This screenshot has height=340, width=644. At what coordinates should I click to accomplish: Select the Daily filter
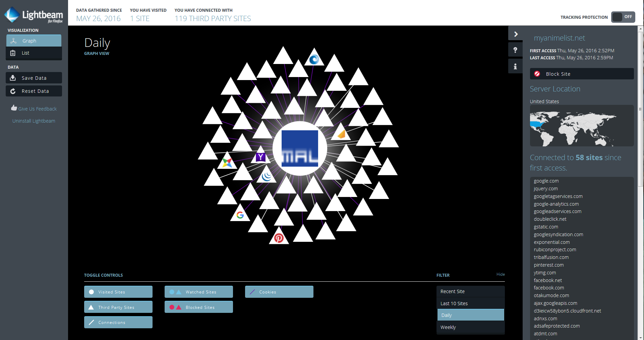471,315
